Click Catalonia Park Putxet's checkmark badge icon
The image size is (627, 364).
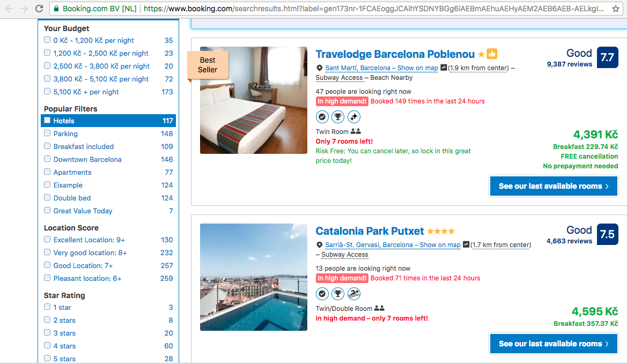click(x=322, y=294)
